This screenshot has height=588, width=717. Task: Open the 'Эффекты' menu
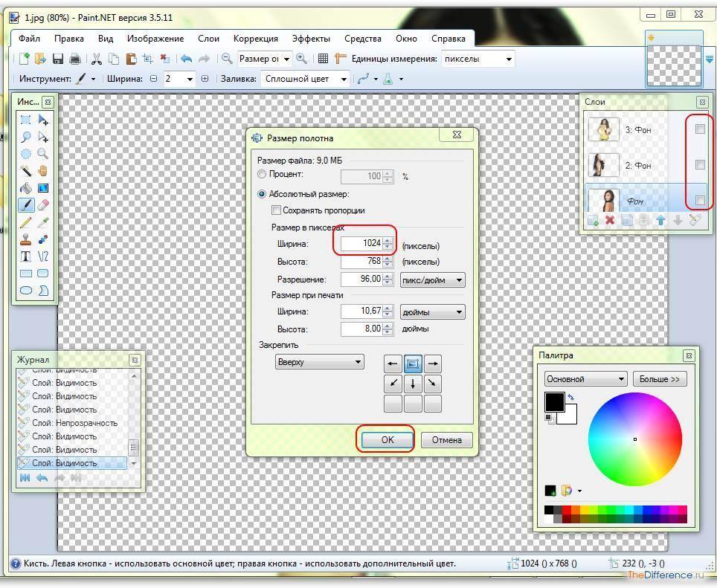coord(311,39)
